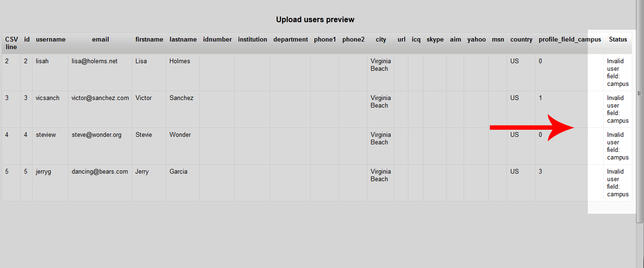Screen dimensions: 644x268
Task: Click the 'country' column header
Action: tap(521, 40)
